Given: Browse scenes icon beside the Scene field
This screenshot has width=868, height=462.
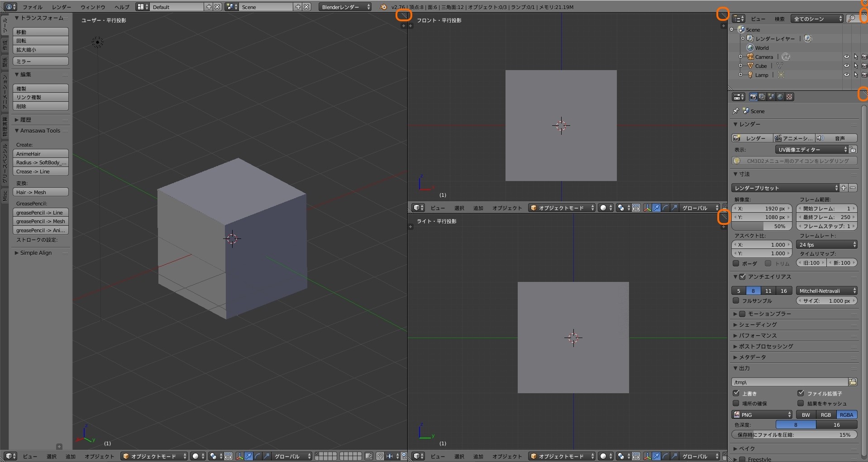Looking at the screenshot, I should [x=231, y=7].
